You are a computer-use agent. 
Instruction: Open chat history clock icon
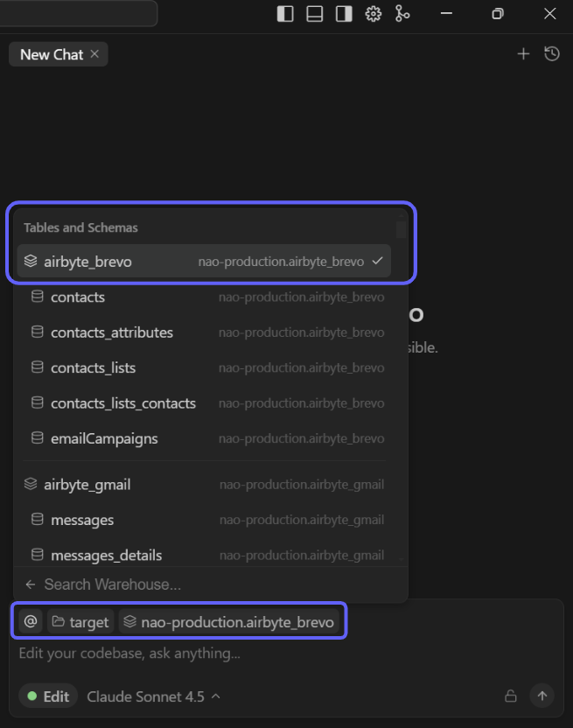552,54
